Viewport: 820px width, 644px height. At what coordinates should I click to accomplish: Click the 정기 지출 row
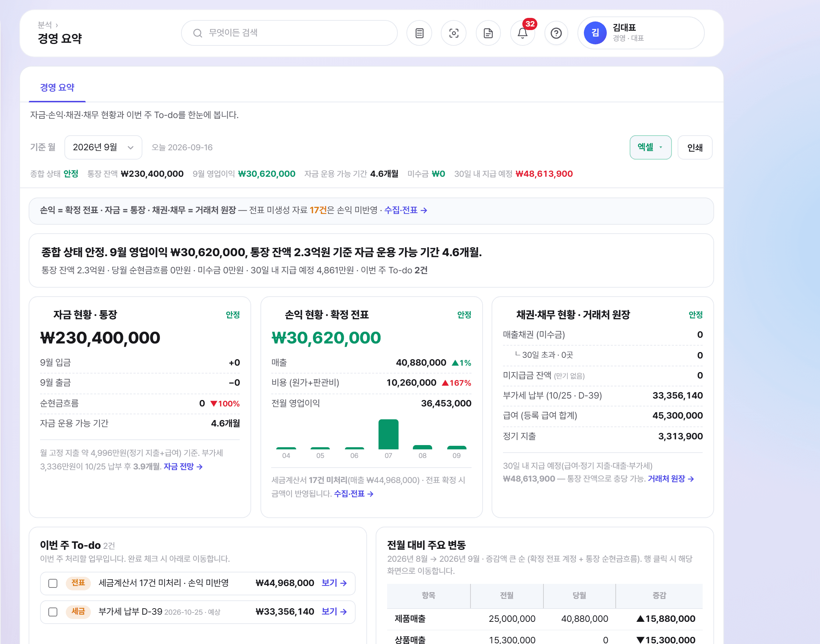602,436
